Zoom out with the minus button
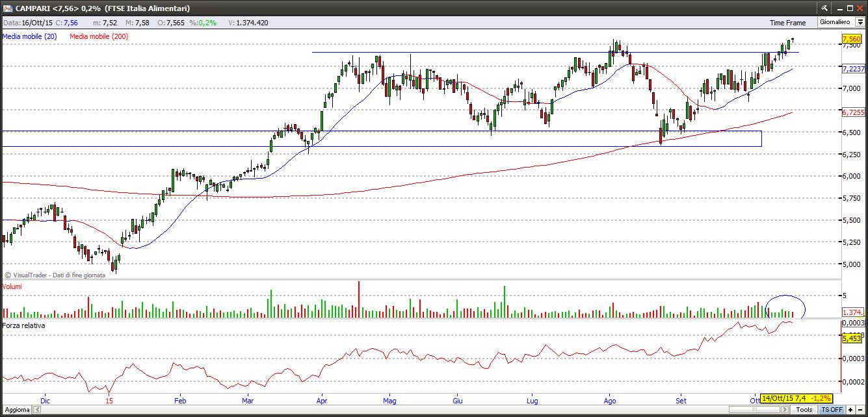 860,410
